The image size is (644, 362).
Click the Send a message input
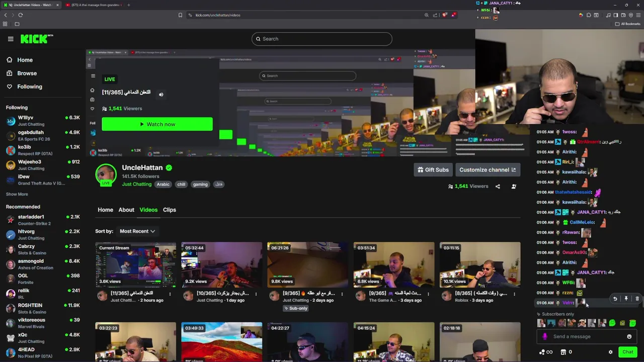click(586, 337)
